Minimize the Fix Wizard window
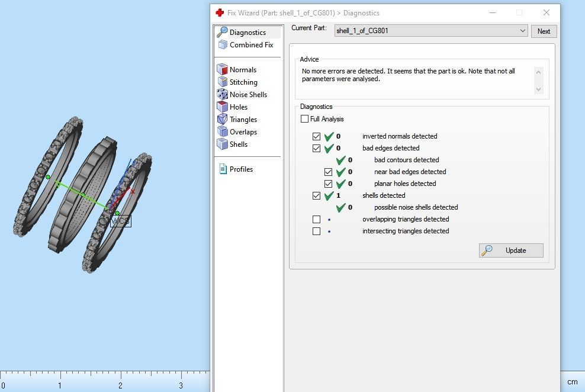 pyautogui.click(x=493, y=12)
